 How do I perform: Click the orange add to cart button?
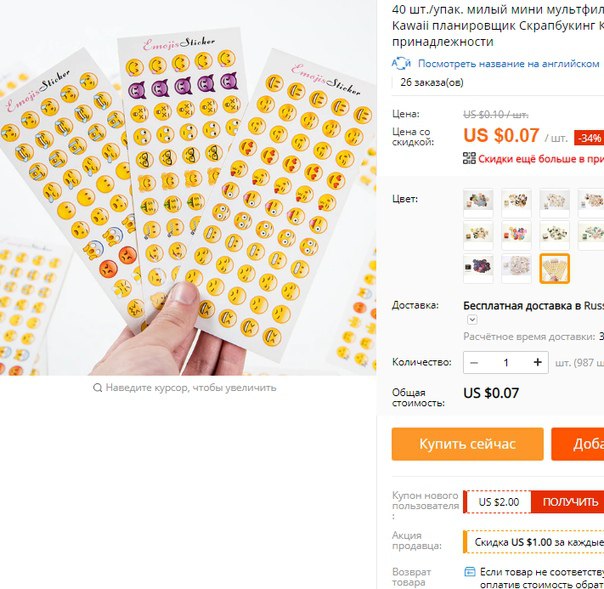click(x=578, y=444)
